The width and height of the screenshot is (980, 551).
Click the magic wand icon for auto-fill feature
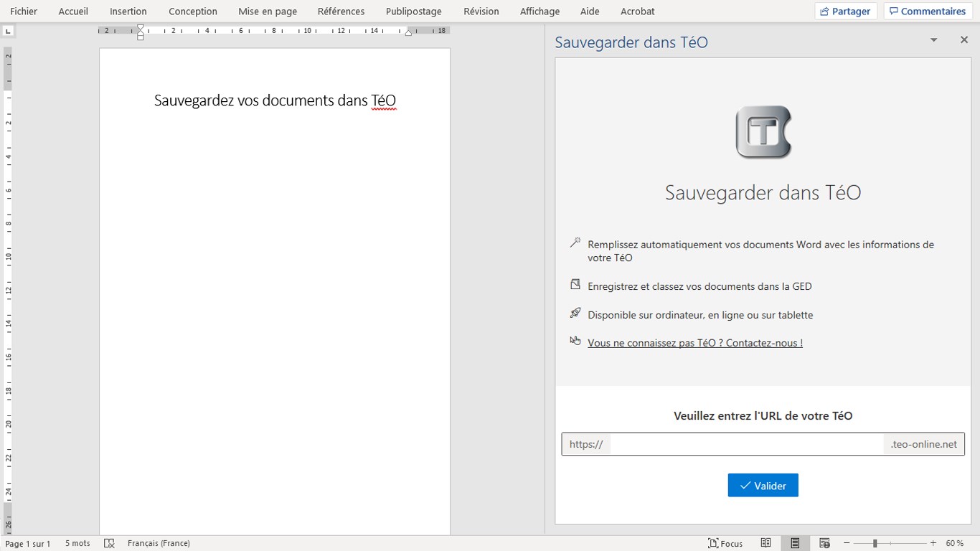575,243
